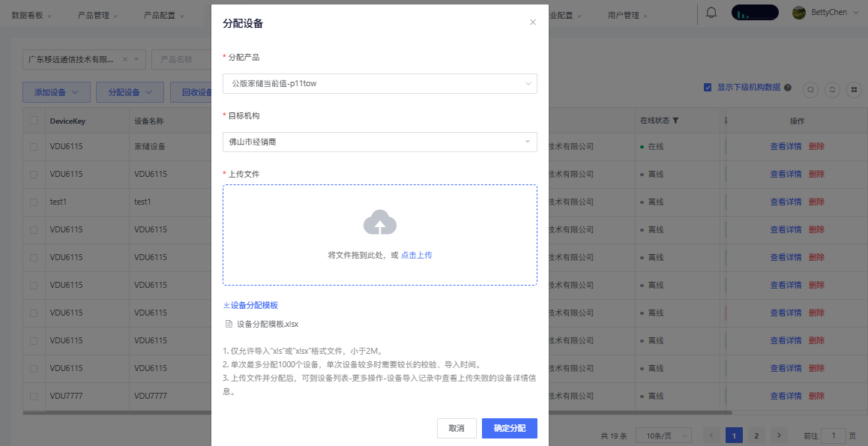Click the help icon beside 显示下级机构数据

788,88
